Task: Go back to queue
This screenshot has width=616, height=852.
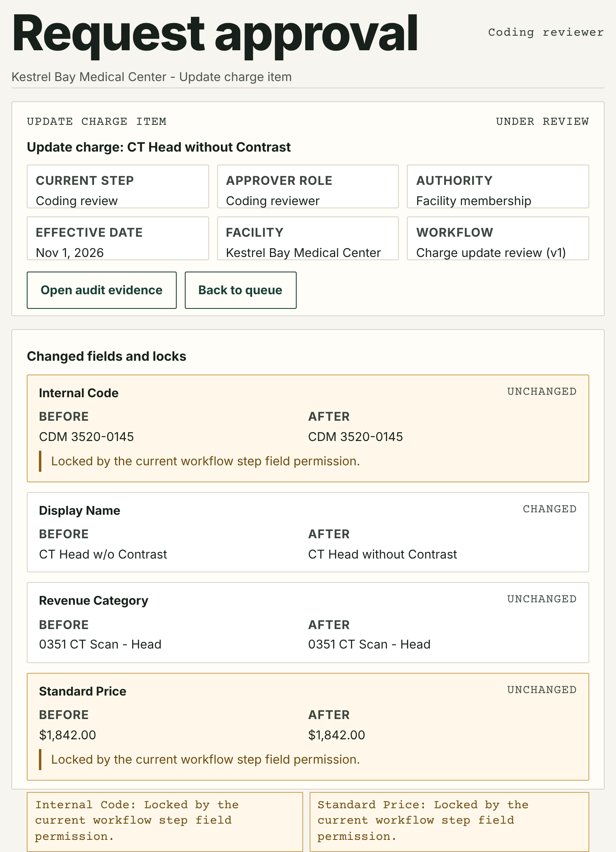Action: [240, 290]
